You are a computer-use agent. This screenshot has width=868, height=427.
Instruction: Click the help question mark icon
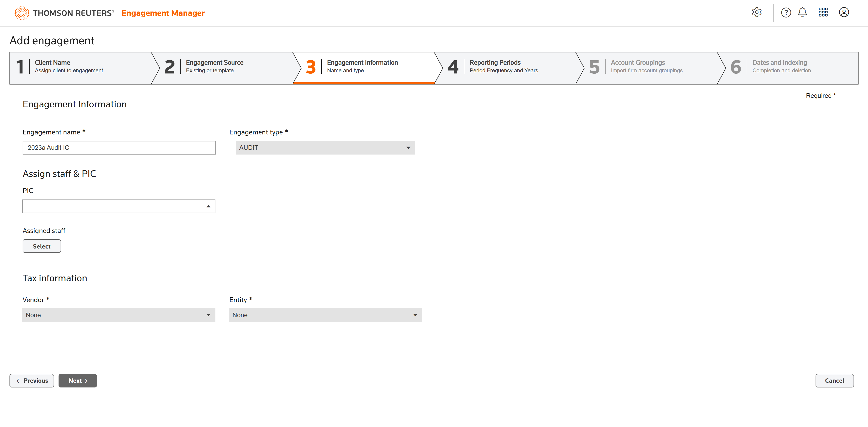click(786, 12)
